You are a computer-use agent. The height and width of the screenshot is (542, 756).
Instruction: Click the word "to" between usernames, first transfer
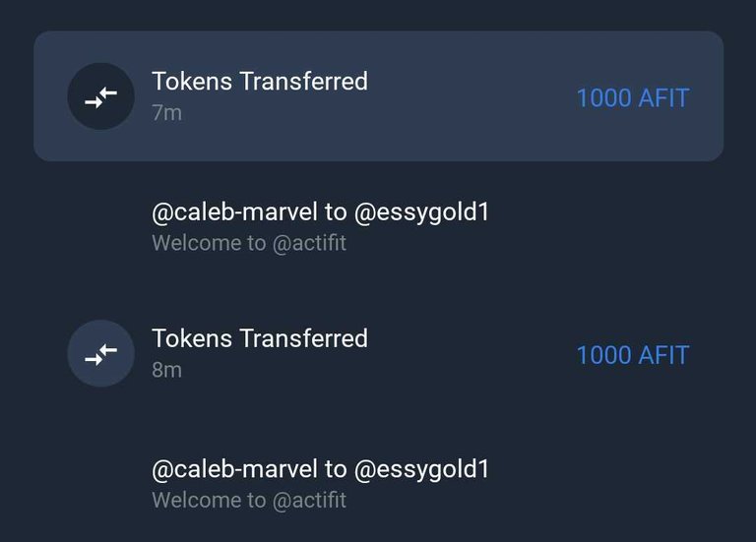pos(336,212)
